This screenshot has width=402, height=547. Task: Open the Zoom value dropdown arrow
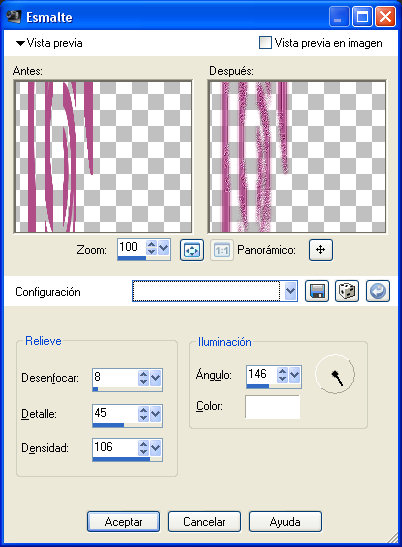163,248
